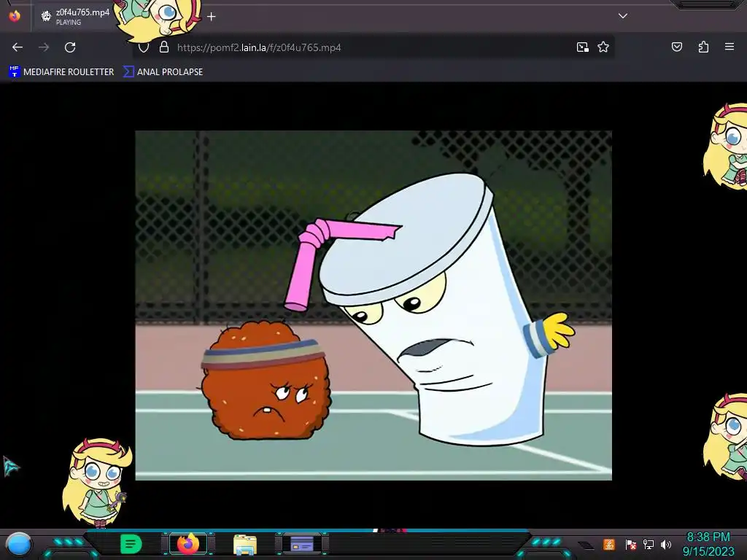Click the MFT favicon of the Mediafire bookmark
Image resolution: width=747 pixels, height=560 pixels.
(x=15, y=72)
